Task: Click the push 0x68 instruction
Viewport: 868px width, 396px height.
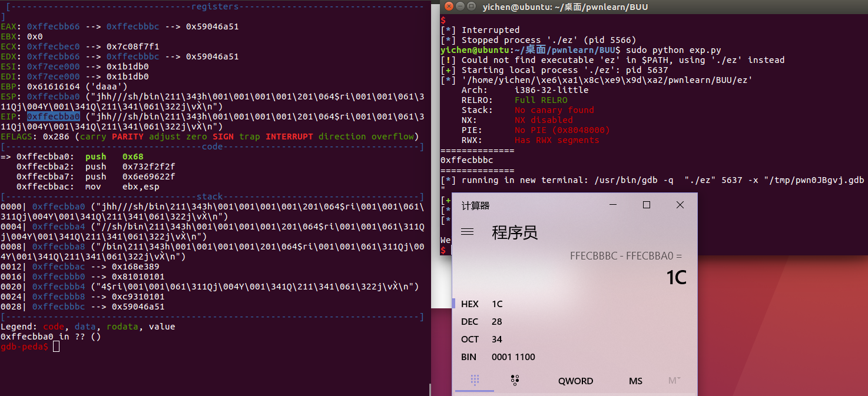Action: pos(114,157)
